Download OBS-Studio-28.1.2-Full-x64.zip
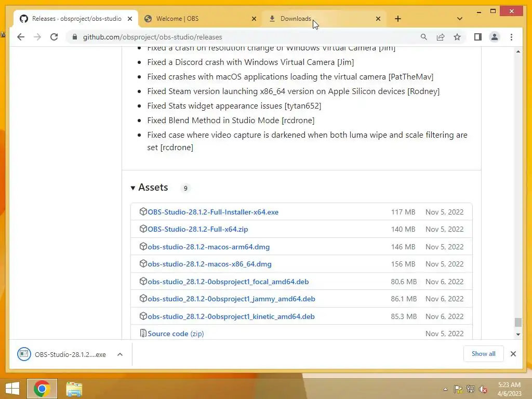 point(198,229)
